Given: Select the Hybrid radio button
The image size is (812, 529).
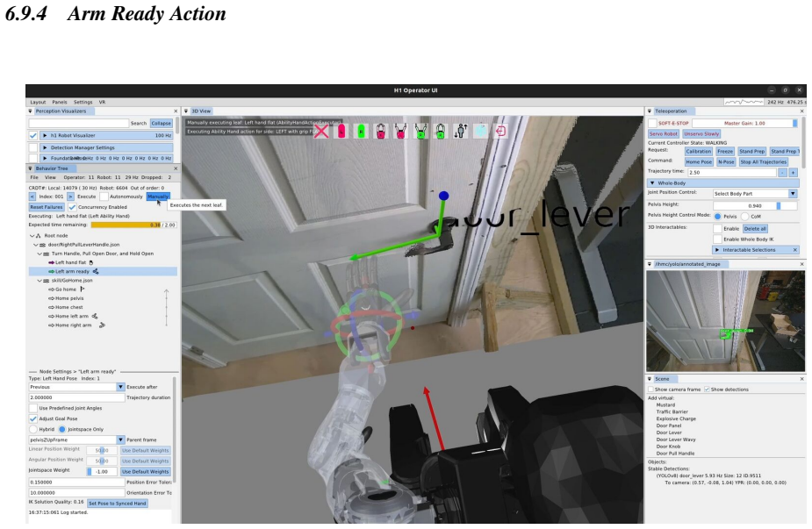Looking at the screenshot, I should tap(33, 429).
